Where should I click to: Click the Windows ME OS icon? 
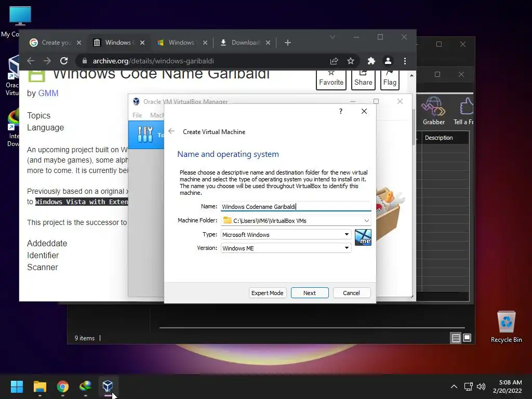point(363,237)
